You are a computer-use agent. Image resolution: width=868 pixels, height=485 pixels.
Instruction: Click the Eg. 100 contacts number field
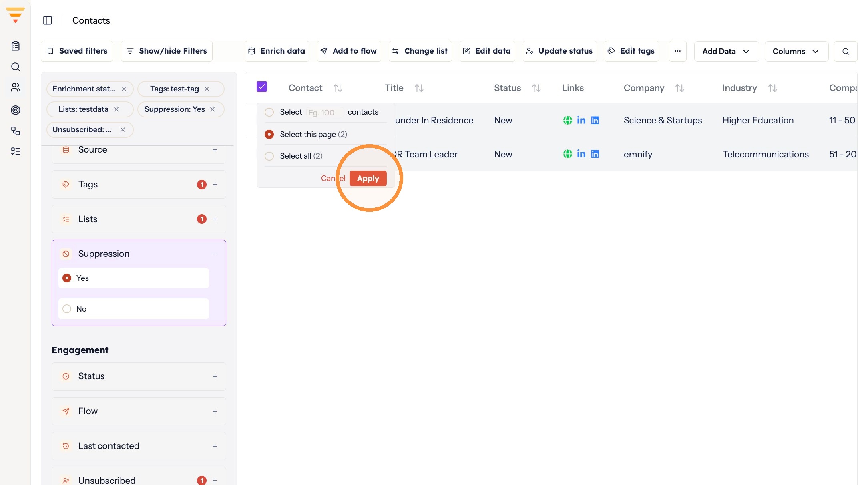point(325,113)
